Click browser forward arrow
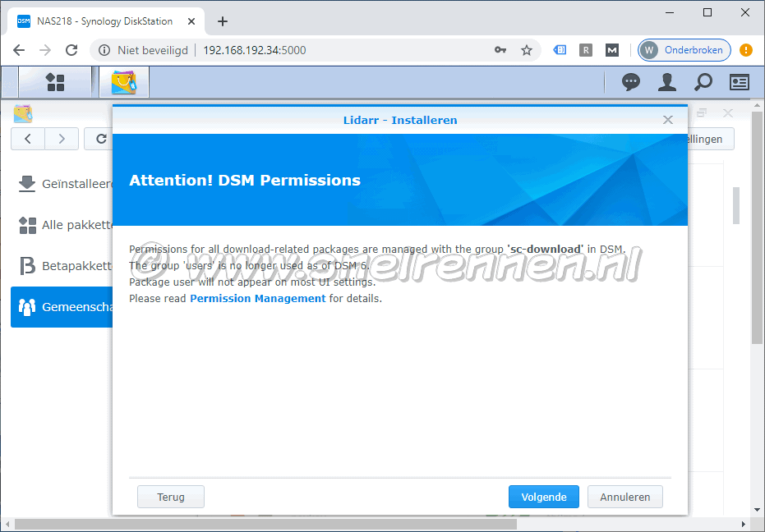765x532 pixels. click(x=45, y=50)
